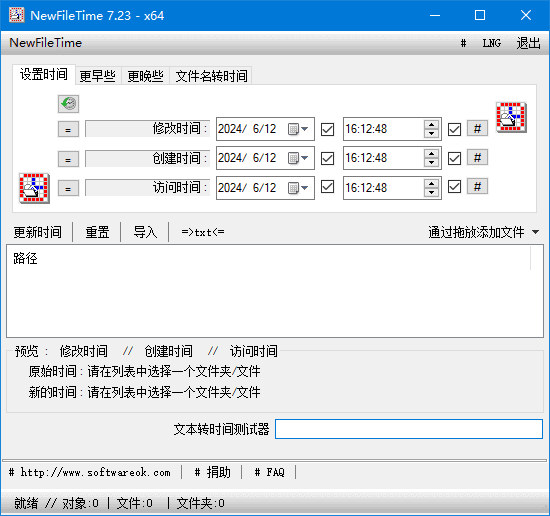Open the NewFileTime menu
Screen dimensions: 550x516
point(46,43)
